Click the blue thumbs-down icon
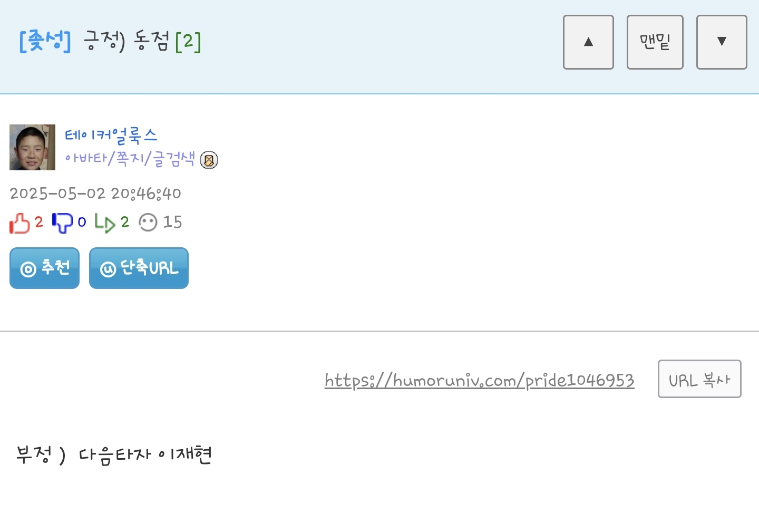This screenshot has width=759, height=532. click(62, 223)
